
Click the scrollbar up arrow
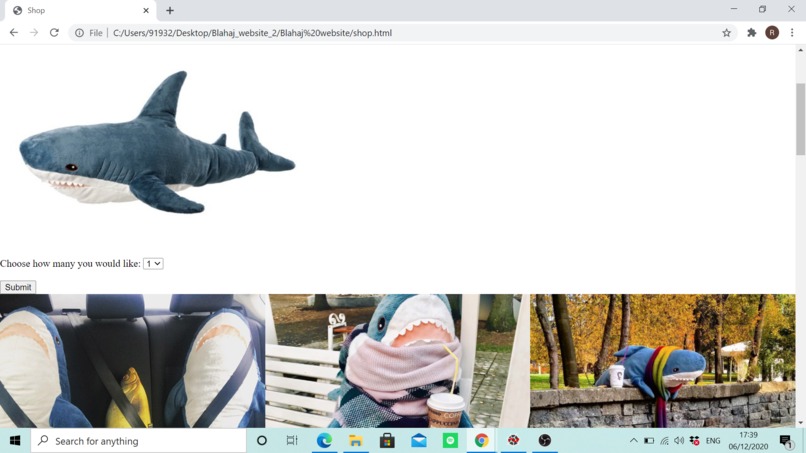pos(800,50)
